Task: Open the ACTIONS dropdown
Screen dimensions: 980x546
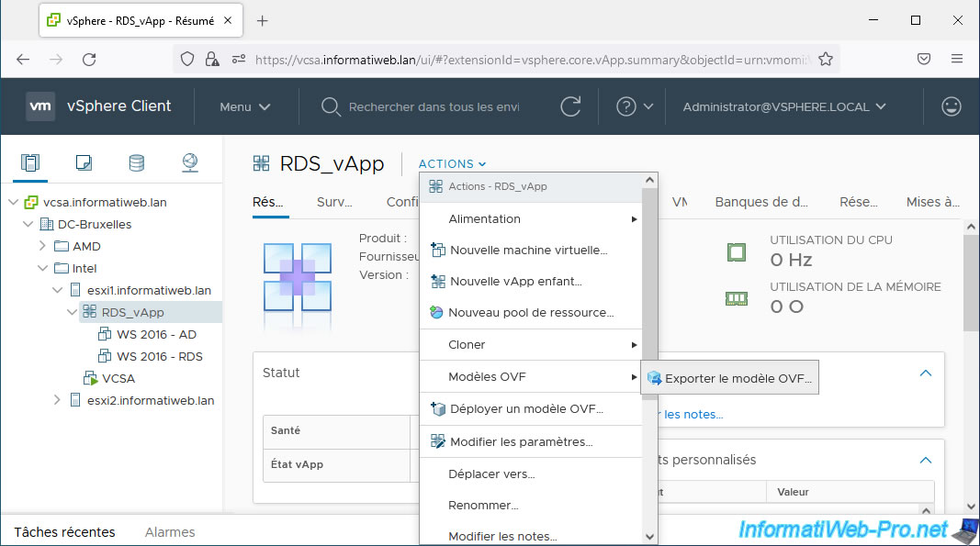Action: click(x=452, y=163)
